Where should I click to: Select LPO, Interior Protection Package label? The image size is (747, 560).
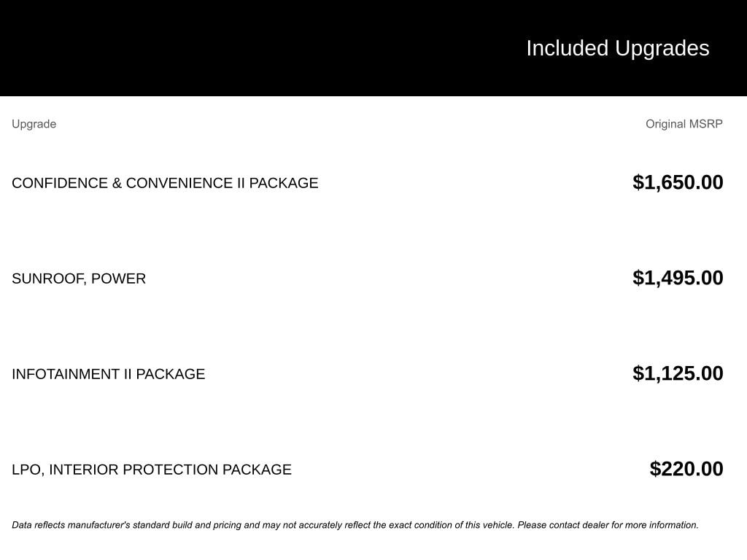[152, 470]
